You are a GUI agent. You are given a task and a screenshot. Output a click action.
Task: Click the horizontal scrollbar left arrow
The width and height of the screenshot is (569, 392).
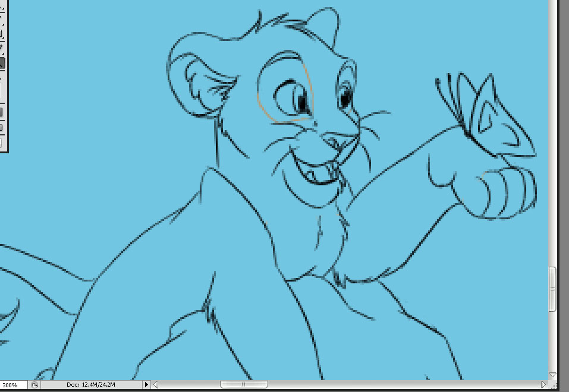tap(156, 385)
